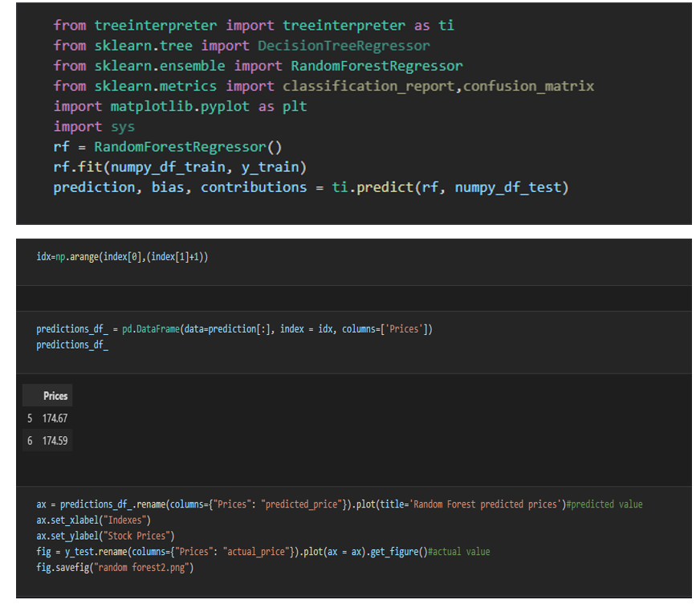Select the DecisionTreeRegressor import line
The height and width of the screenshot is (604, 700).
tap(242, 46)
